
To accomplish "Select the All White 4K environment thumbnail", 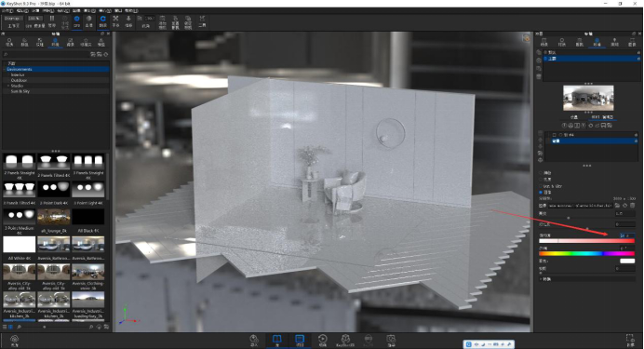I will tap(20, 244).
